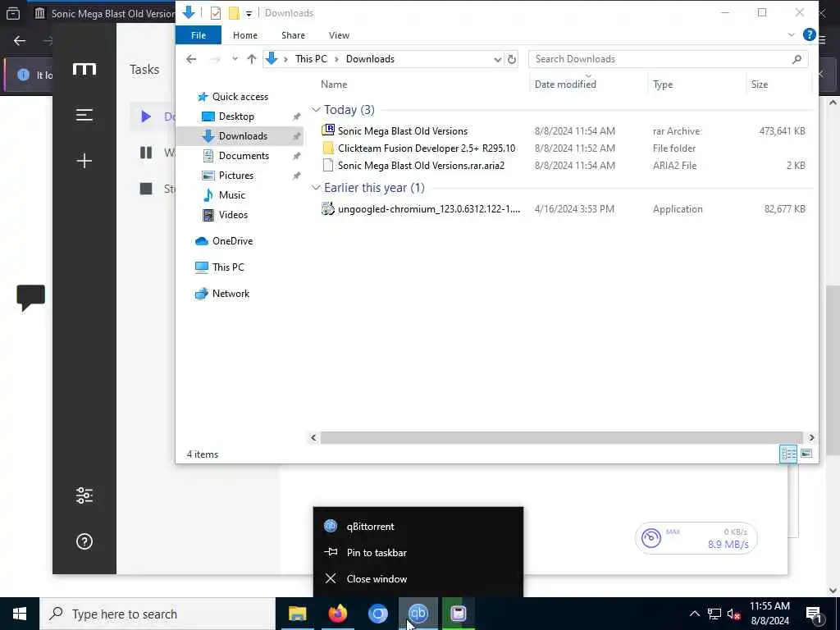This screenshot has height=630, width=840.
Task: Open the File tab in Explorer
Action: pyautogui.click(x=199, y=35)
